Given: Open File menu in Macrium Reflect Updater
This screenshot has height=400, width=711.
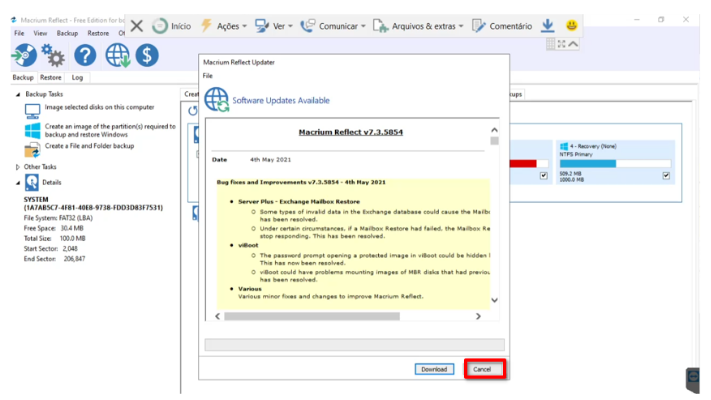Looking at the screenshot, I should (208, 76).
